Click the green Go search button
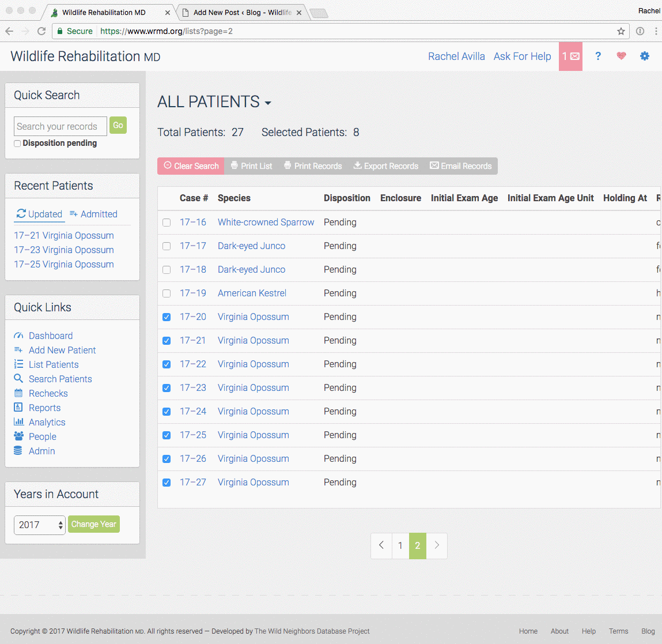This screenshot has height=644, width=662. click(118, 125)
